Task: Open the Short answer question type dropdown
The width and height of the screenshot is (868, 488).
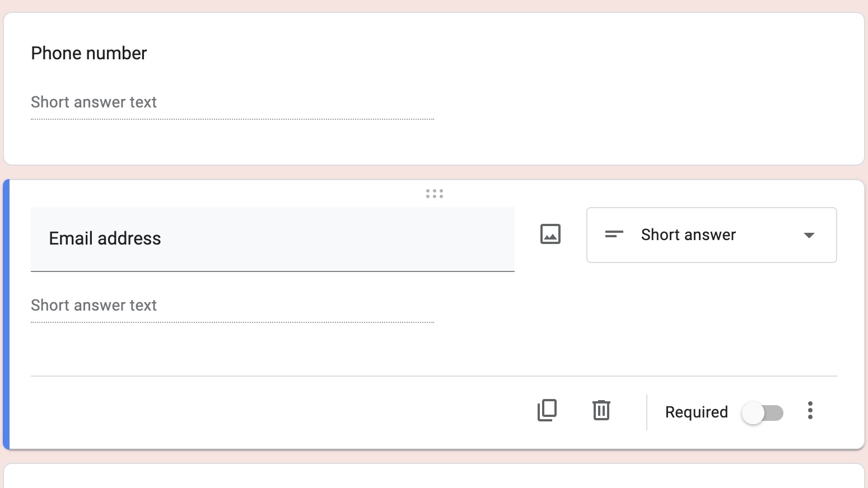Action: click(x=711, y=235)
